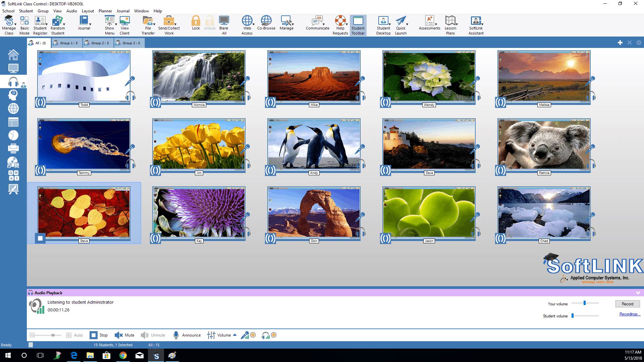Expand Send/Collect Work dropdown arrow
The image size is (644, 362).
click(175, 24)
